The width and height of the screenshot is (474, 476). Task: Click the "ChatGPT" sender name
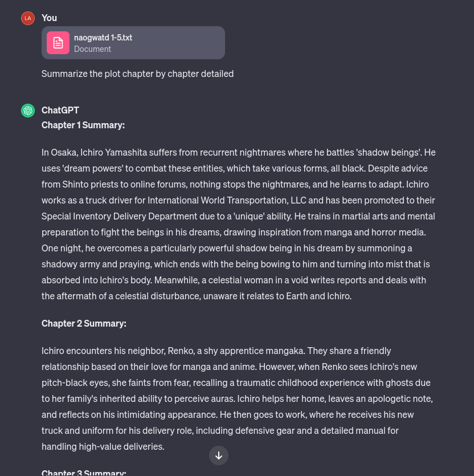click(60, 110)
